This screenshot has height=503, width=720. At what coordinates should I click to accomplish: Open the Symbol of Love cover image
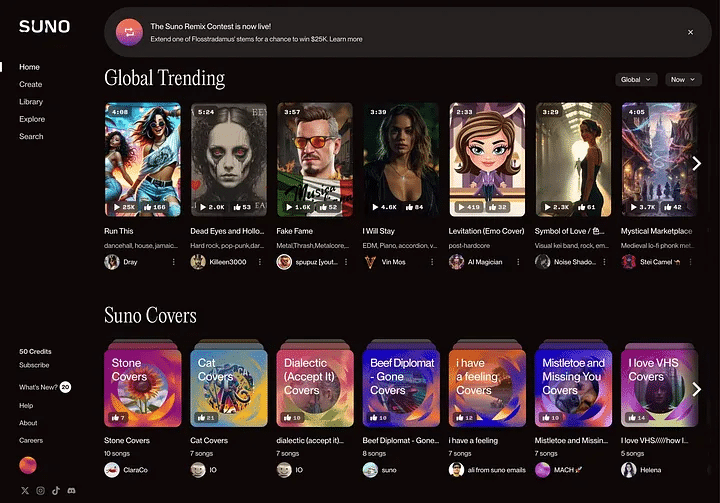coord(573,159)
